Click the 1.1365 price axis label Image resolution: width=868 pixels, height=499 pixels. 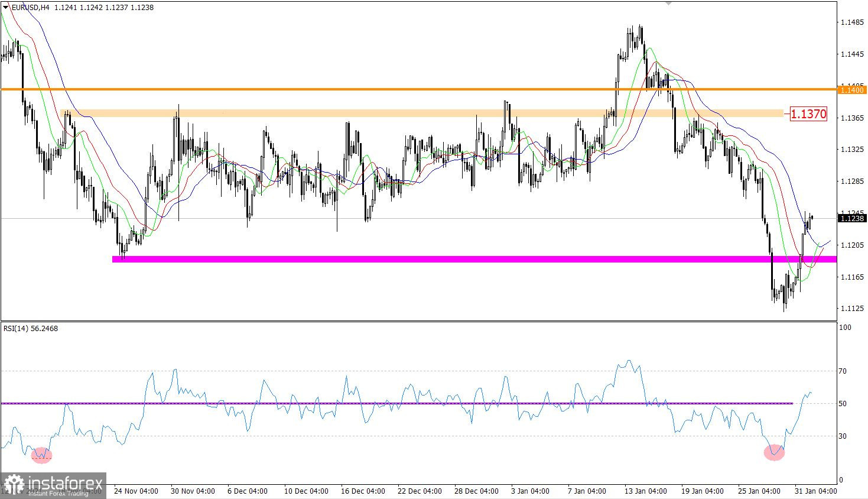tap(851, 118)
